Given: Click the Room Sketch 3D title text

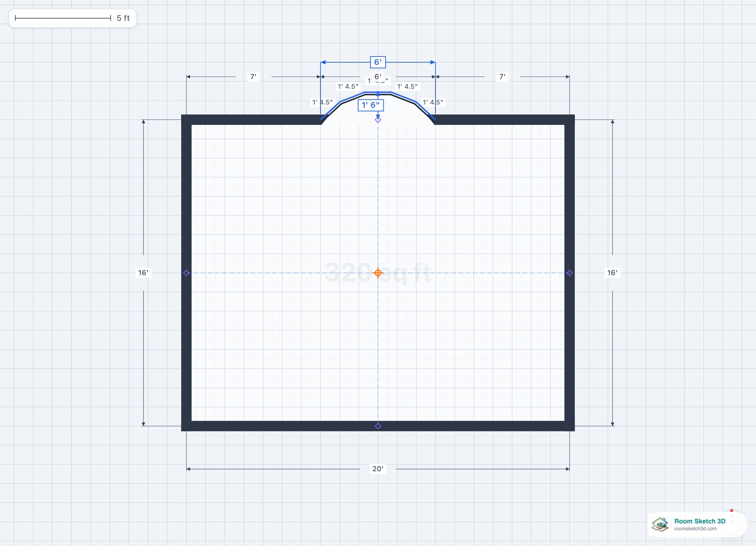Looking at the screenshot, I should pyautogui.click(x=699, y=521).
